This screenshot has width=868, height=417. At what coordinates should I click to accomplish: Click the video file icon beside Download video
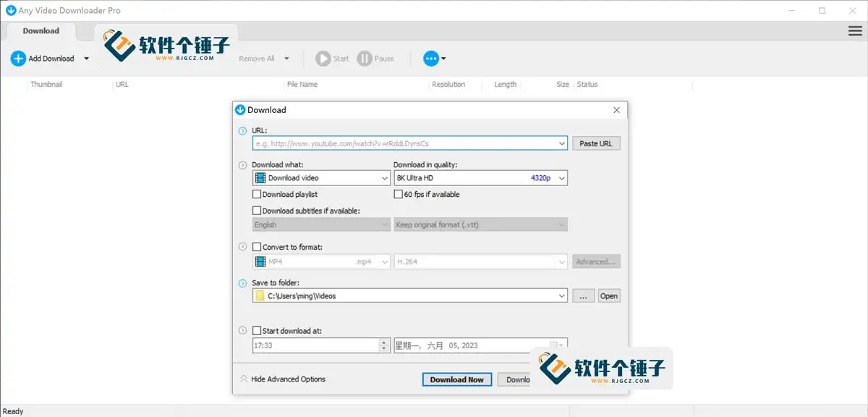click(x=260, y=177)
